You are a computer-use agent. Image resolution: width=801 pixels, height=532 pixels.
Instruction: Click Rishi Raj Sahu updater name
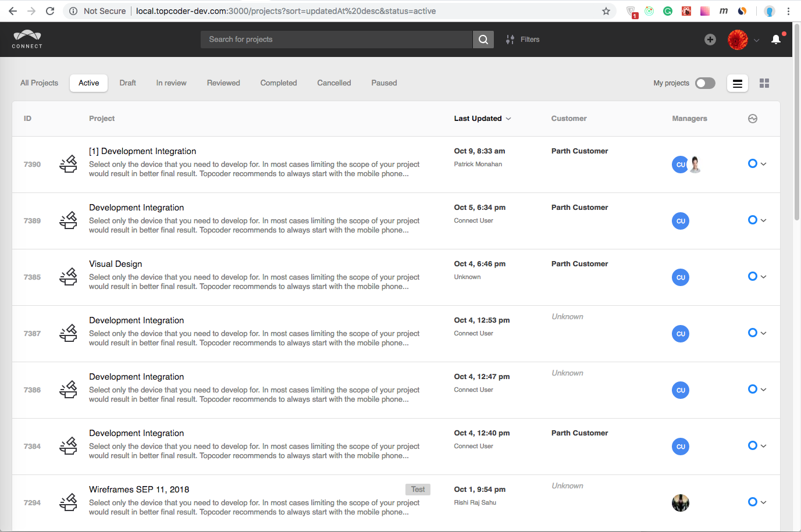[475, 503]
